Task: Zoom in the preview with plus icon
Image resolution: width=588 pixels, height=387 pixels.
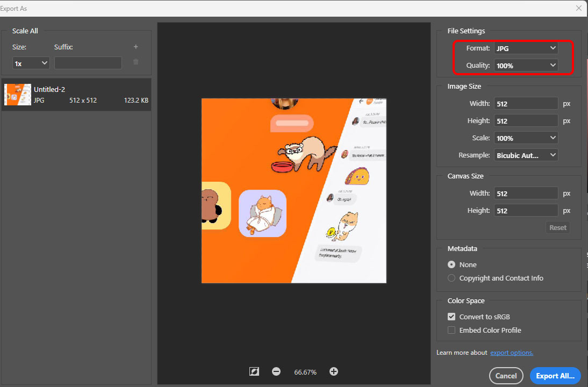Action: (x=334, y=371)
